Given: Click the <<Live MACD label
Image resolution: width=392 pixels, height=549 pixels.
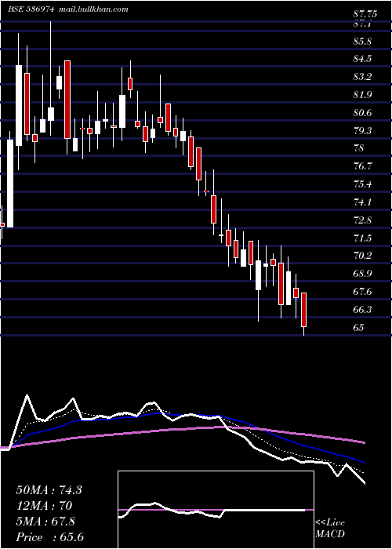Looking at the screenshot, I should point(330,529).
